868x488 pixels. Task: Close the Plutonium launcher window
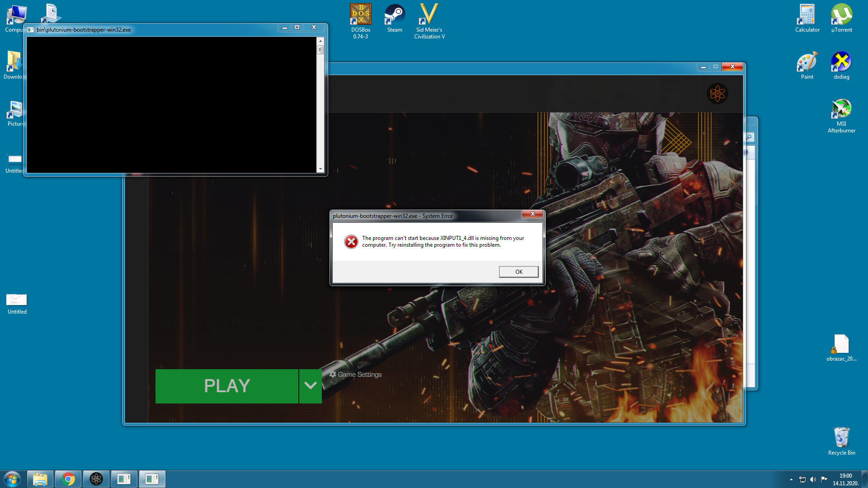(732, 67)
